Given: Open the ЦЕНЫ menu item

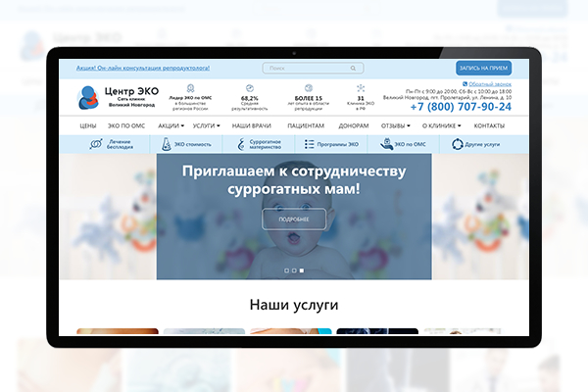Looking at the screenshot, I should tap(88, 125).
